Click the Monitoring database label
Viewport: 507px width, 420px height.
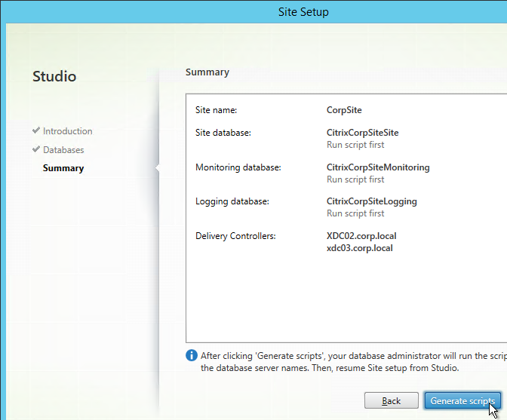(238, 167)
